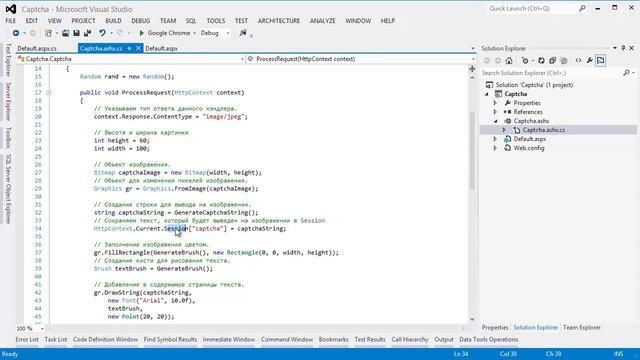Save the current file using the floppy icon
Viewport: 640px width, 360px height.
tap(76, 33)
